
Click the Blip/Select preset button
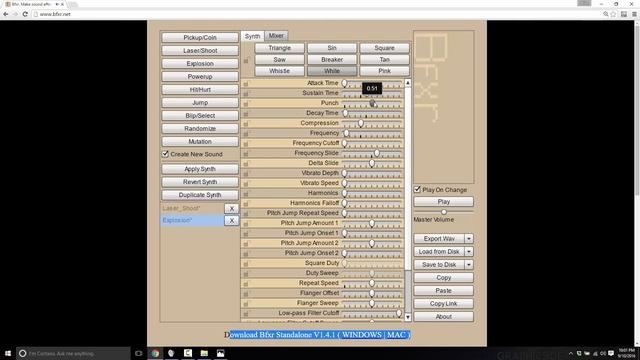tap(200, 116)
